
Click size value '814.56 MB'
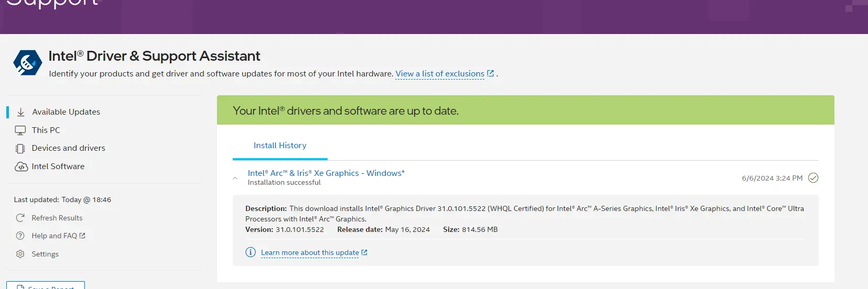coord(480,229)
